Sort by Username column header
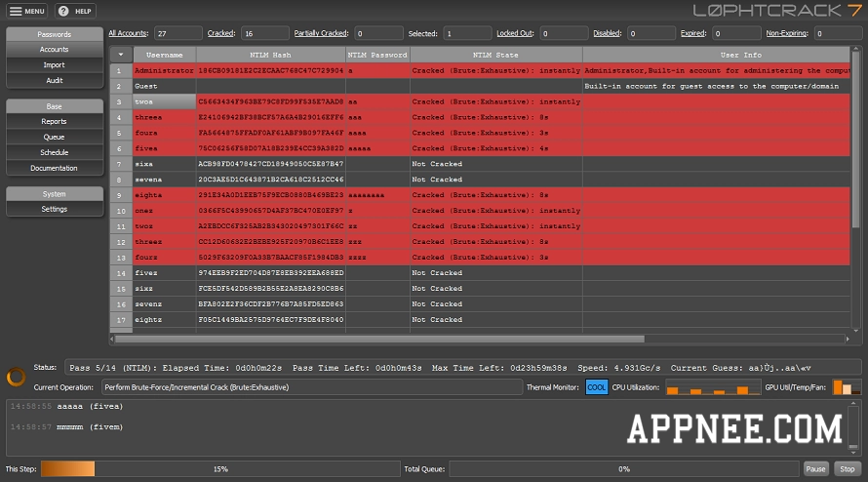The width and height of the screenshot is (868, 482). (165, 55)
